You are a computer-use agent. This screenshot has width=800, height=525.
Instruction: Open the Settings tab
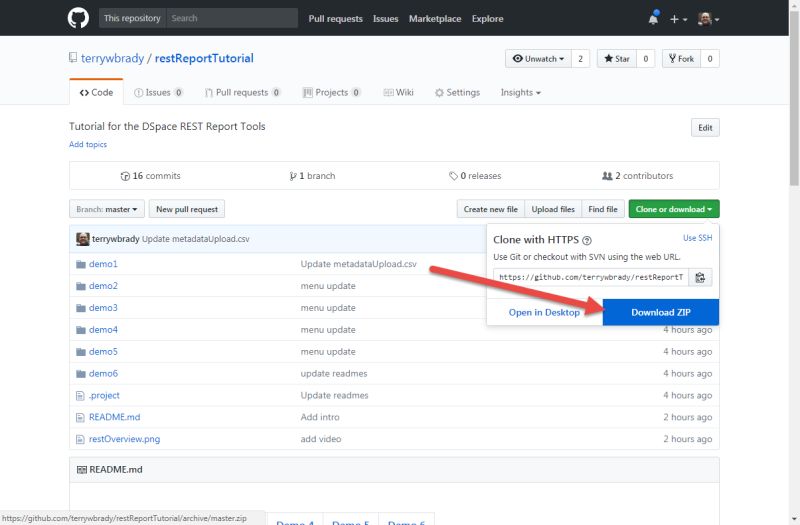457,92
